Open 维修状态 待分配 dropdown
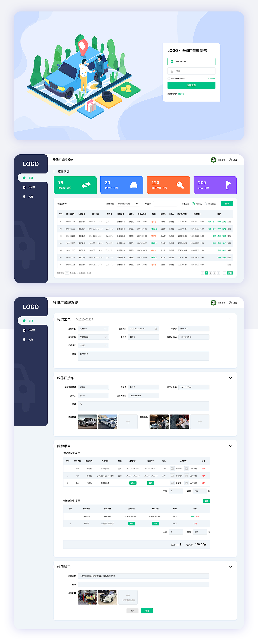Image resolution: width=258 pixels, height=644 pixels. [x=93, y=346]
